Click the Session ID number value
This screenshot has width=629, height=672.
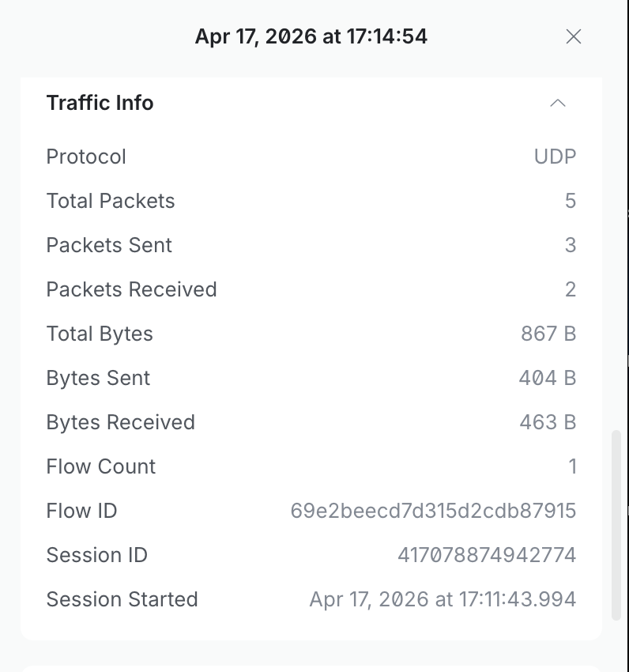(x=487, y=555)
